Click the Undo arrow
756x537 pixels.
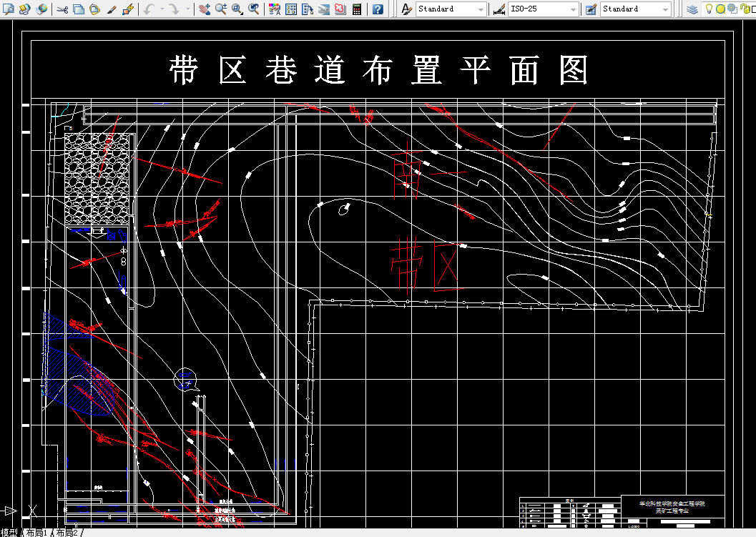coord(149,9)
